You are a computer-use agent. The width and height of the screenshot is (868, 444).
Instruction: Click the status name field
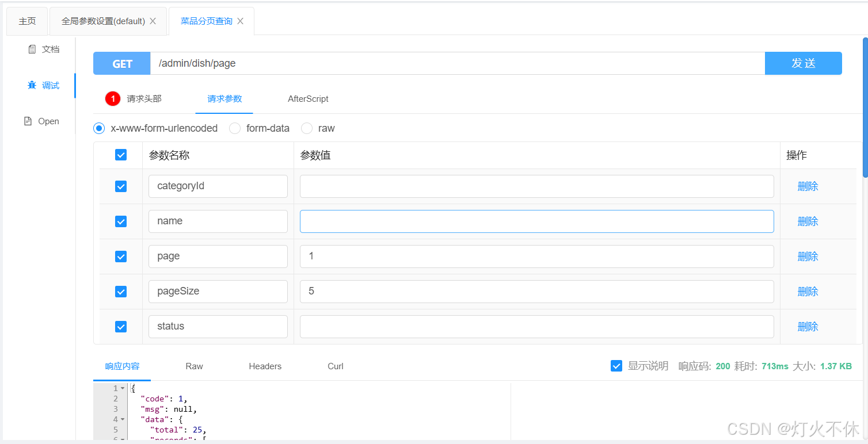[218, 327]
